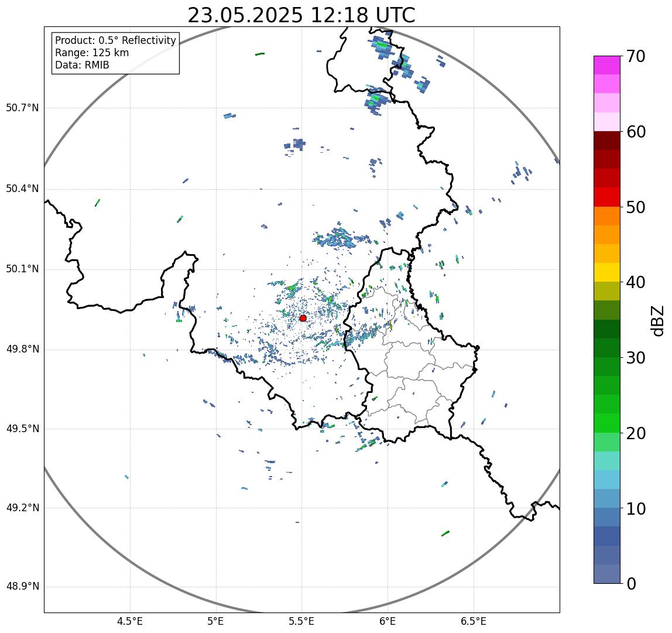Click the dark maroon colorbar segment below 60
This screenshot has width=672, height=633.
pyautogui.click(x=607, y=141)
